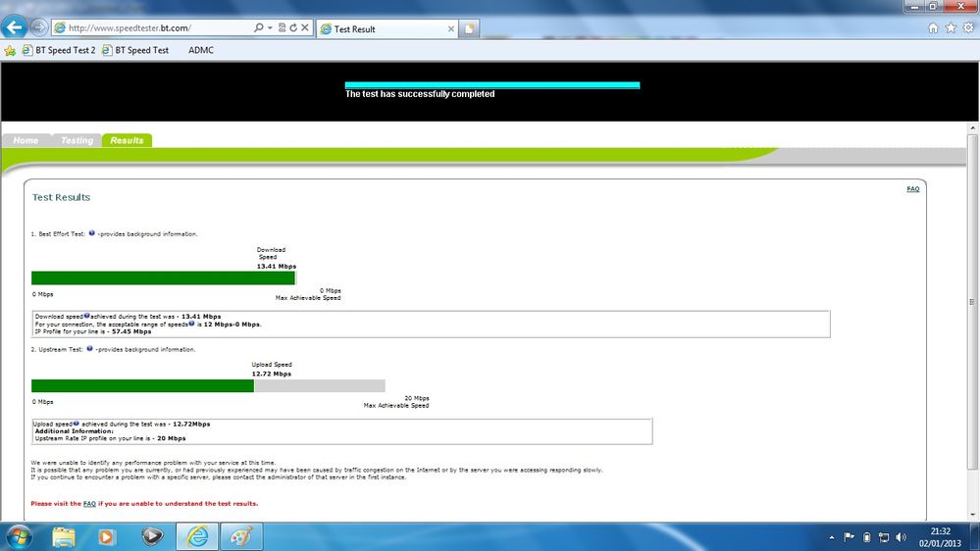Stop loading with the X icon
Screen dimensions: 980x551
click(x=304, y=27)
